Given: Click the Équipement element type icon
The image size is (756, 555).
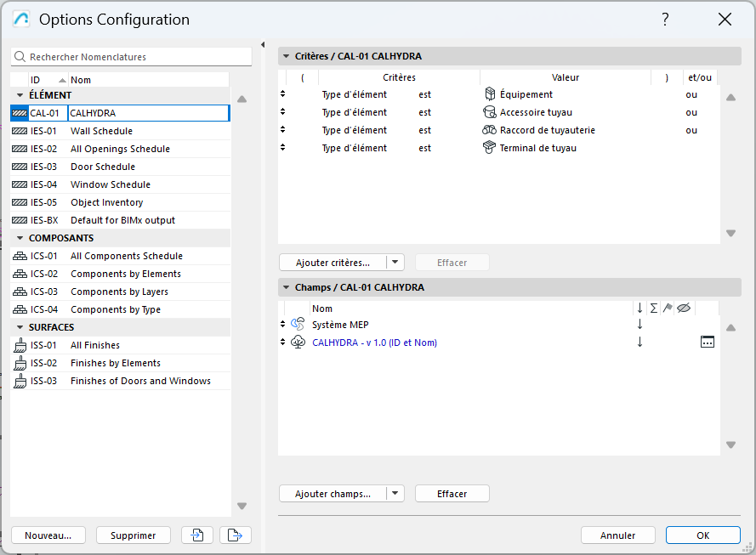Looking at the screenshot, I should [x=489, y=94].
